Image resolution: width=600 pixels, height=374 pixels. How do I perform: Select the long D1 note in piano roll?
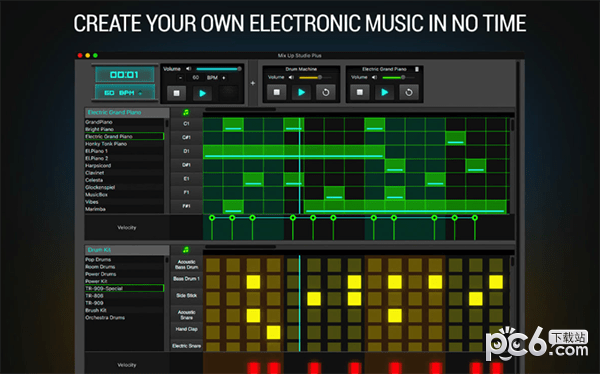click(294, 152)
